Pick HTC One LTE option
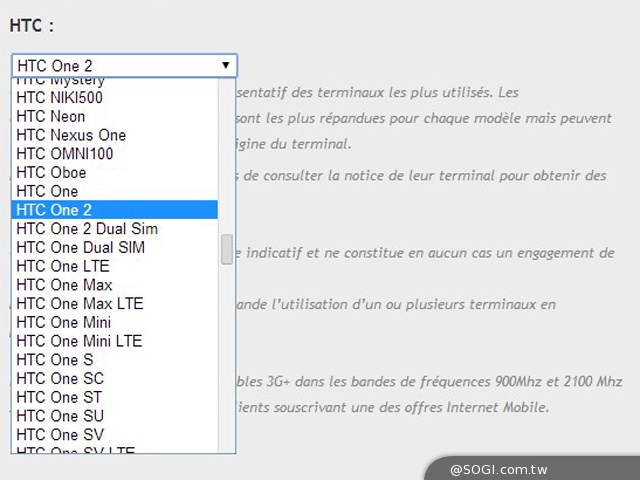The image size is (640, 480). pyautogui.click(x=62, y=267)
